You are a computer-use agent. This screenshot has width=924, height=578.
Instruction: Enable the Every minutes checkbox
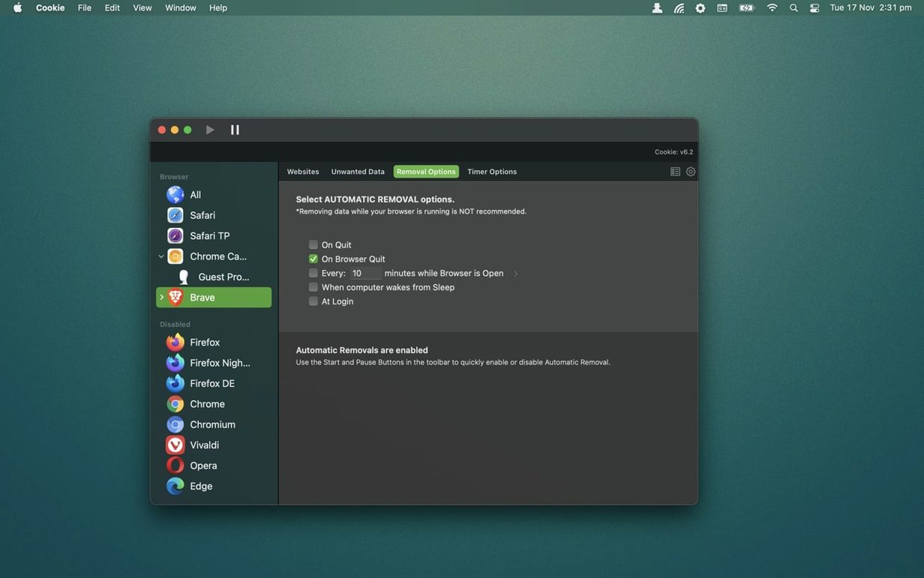[313, 274]
